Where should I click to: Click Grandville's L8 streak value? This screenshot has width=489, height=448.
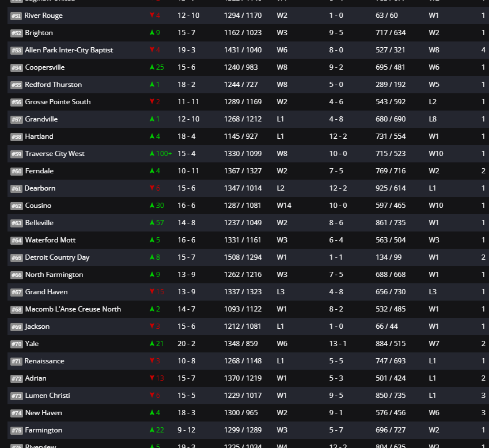point(432,119)
